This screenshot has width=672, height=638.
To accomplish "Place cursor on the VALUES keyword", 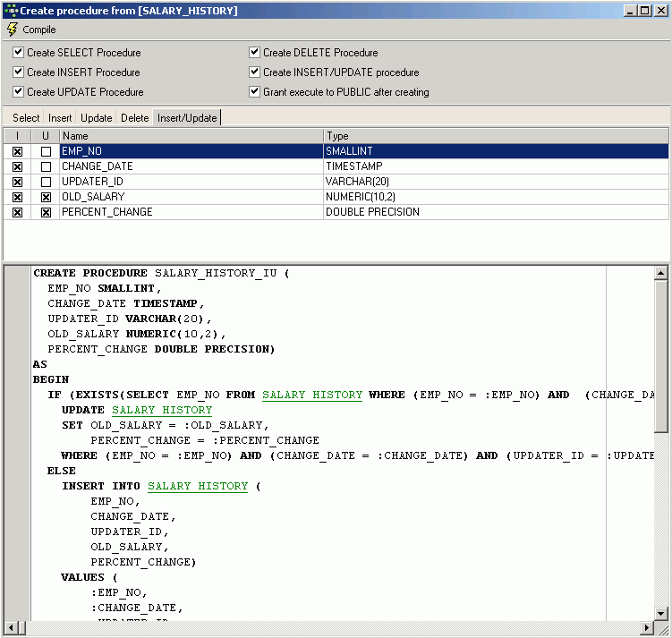I will point(82,577).
